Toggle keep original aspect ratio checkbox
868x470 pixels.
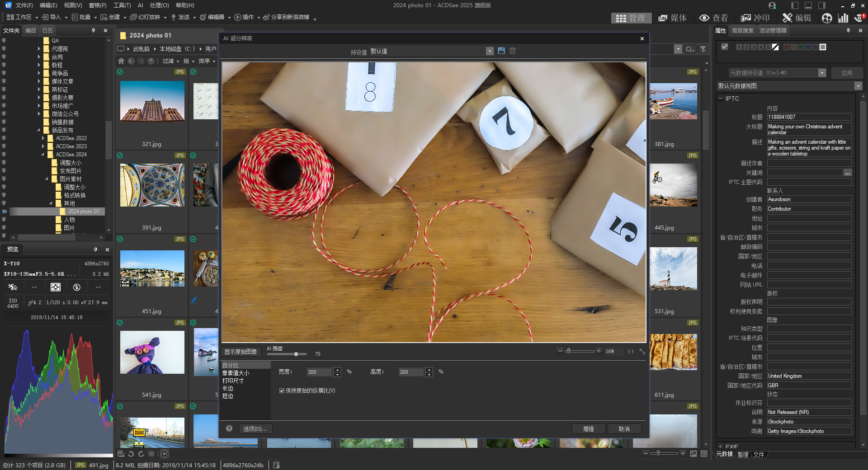pyautogui.click(x=282, y=390)
